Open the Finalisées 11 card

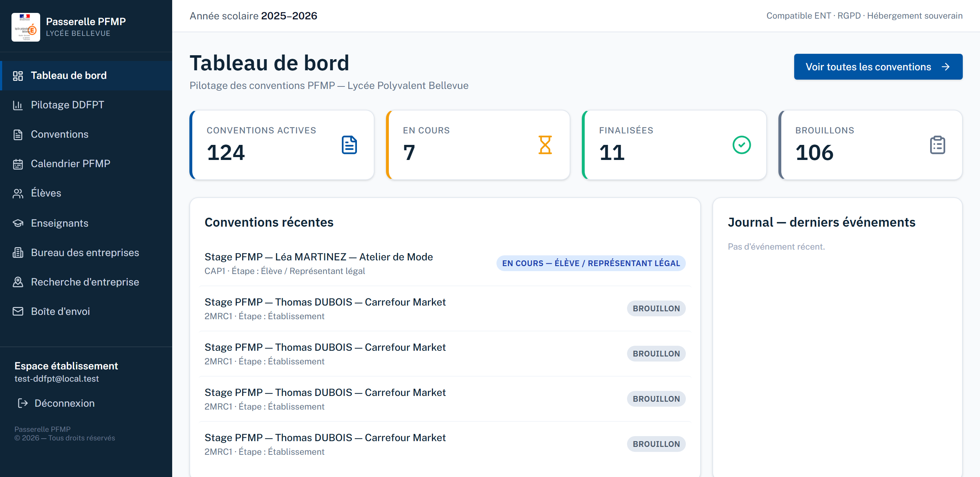[674, 145]
